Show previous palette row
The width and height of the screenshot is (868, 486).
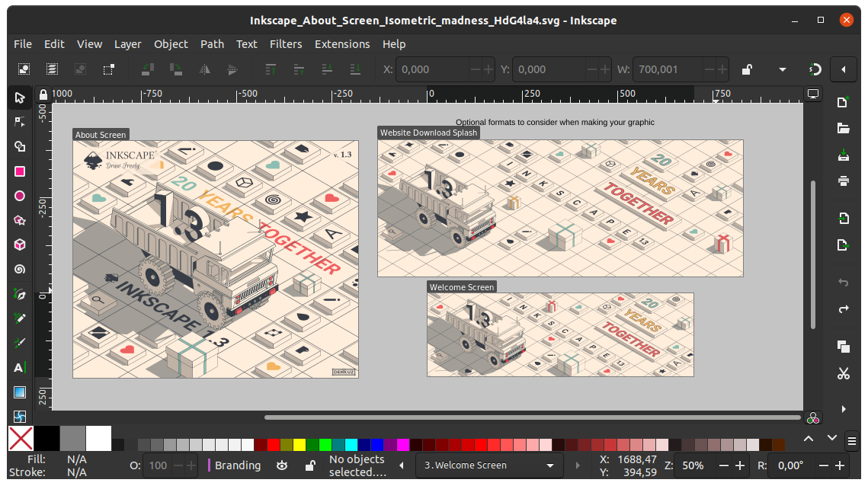point(809,439)
